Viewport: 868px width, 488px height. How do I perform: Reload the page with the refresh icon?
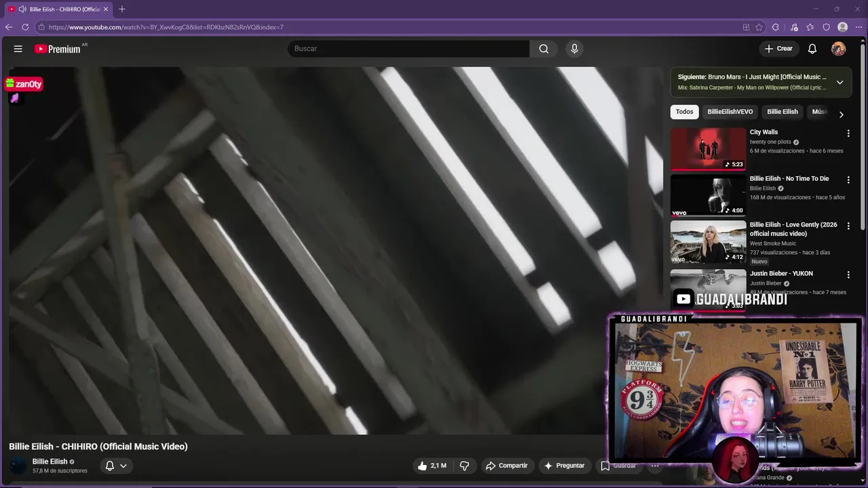point(25,27)
